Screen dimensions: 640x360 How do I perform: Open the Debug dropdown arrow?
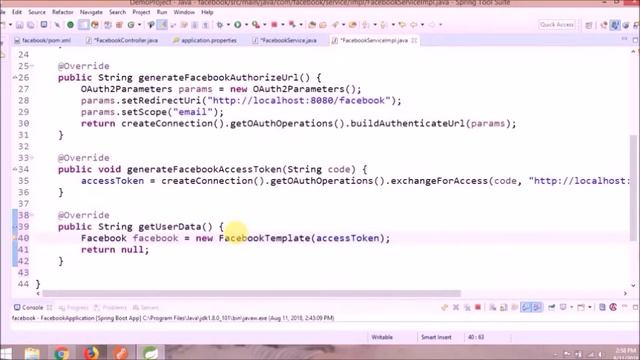(x=228, y=25)
